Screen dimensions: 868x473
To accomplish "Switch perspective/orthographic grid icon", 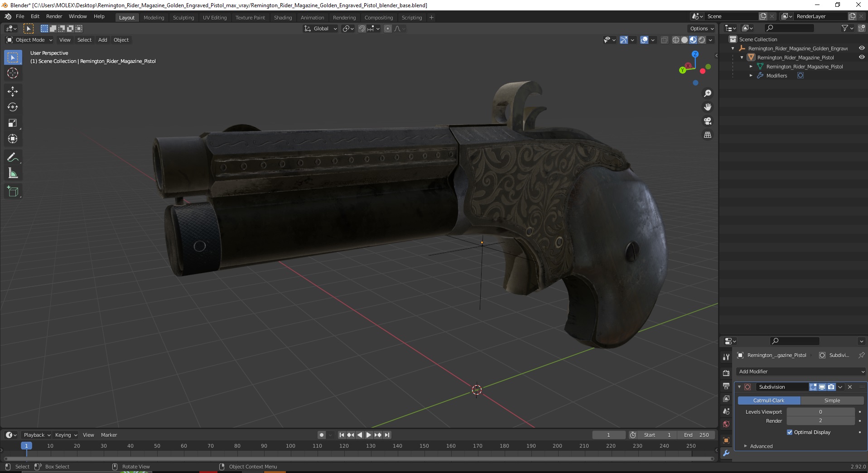I will coord(707,135).
